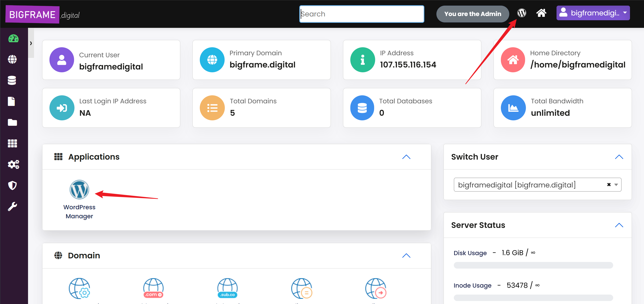Click the Primary Domain globe icon
Image resolution: width=644 pixels, height=304 pixels.
tap(212, 60)
